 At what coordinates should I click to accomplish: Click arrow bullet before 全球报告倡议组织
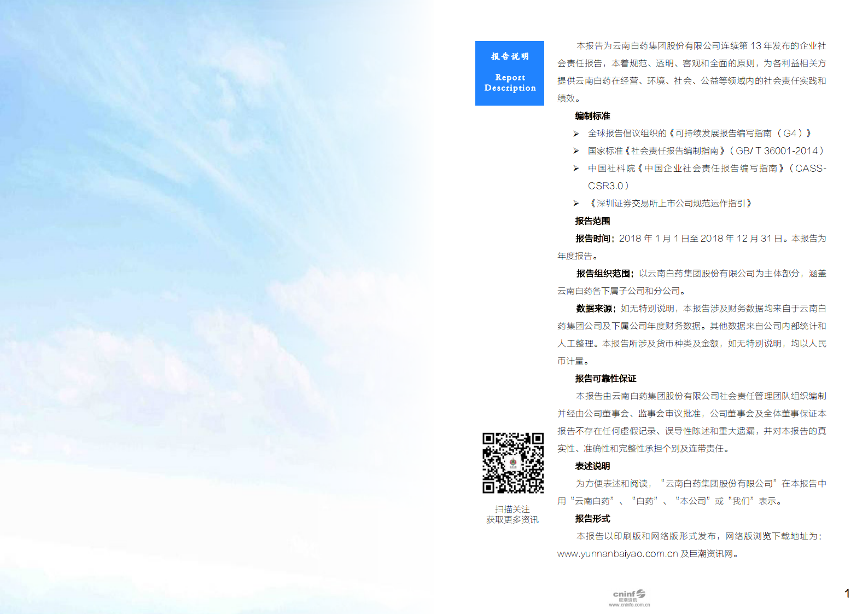576,134
